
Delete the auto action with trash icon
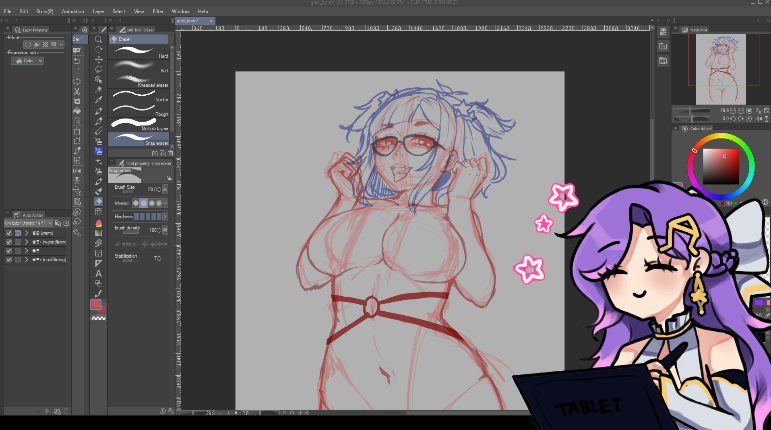pyautogui.click(x=66, y=411)
